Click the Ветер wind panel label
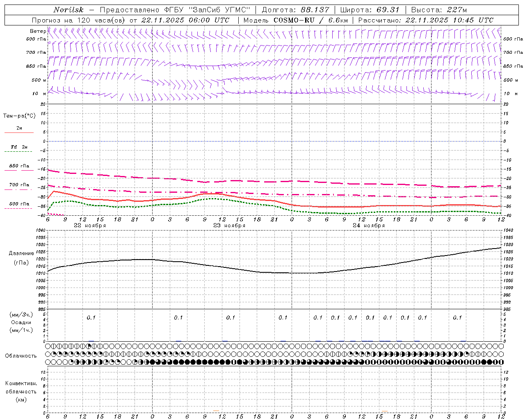 click(x=38, y=31)
